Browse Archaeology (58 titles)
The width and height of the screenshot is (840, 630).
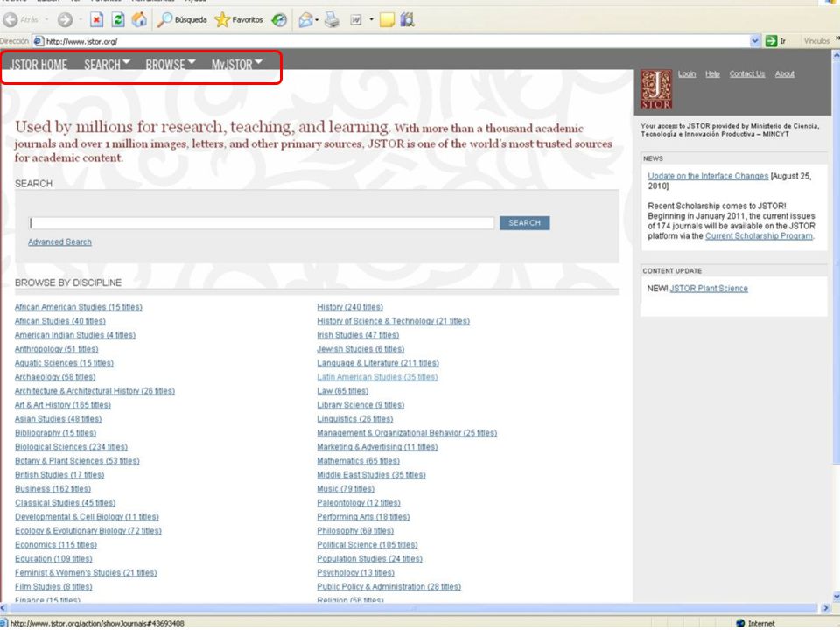pyautogui.click(x=54, y=376)
